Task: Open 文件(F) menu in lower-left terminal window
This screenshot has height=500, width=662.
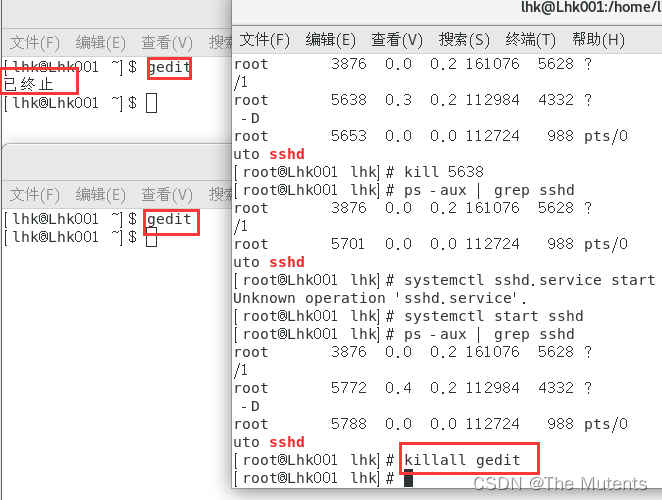Action: (35, 195)
